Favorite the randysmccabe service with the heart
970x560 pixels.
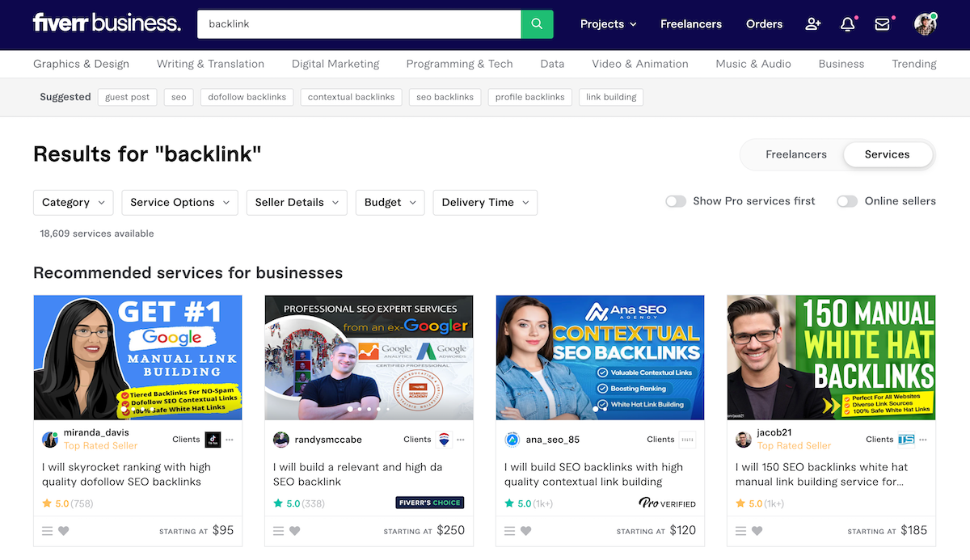click(x=295, y=531)
